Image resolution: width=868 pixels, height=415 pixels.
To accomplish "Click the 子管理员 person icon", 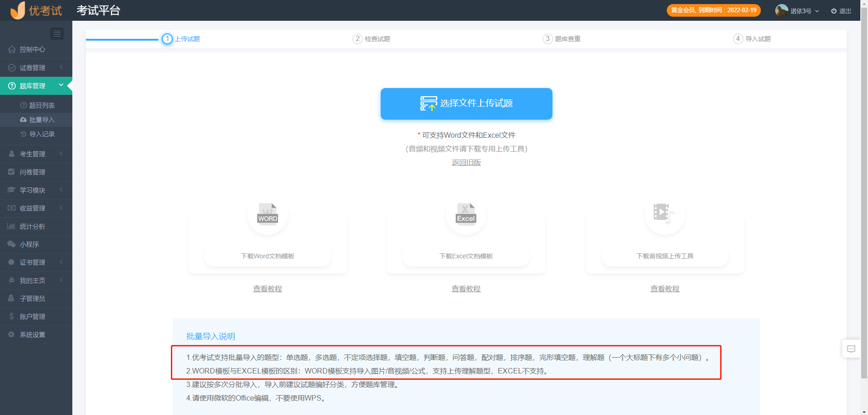I will 11,298.
